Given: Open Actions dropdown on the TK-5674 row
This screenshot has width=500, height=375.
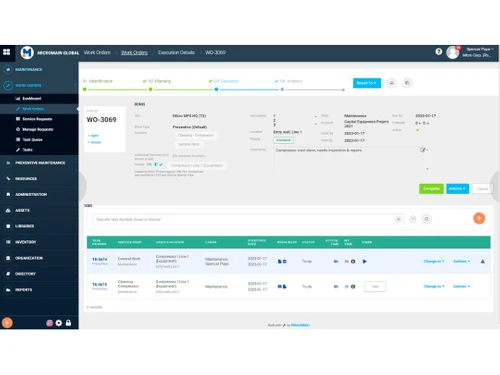Looking at the screenshot, I should (x=461, y=261).
